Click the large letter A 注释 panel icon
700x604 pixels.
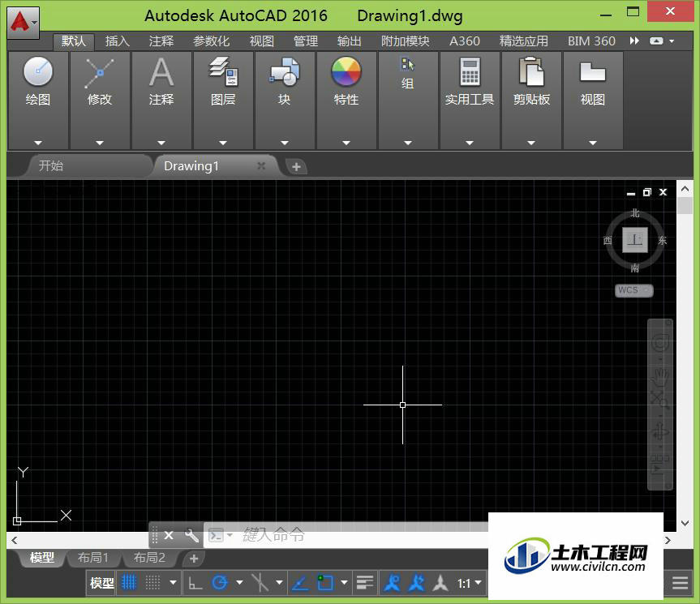(161, 72)
